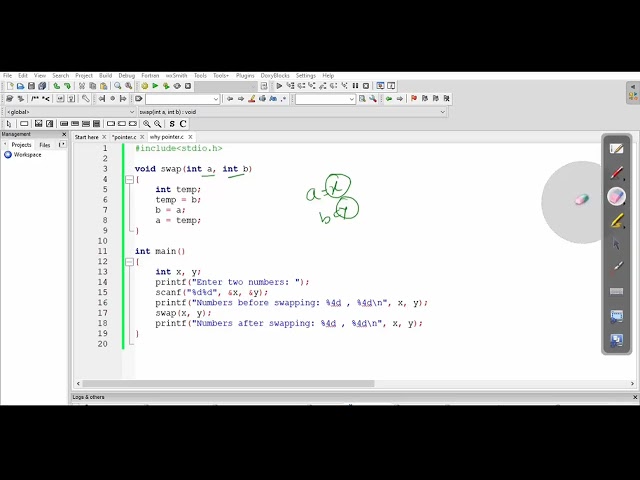Click the zoom in icon in wxSmith toolbar

[x=147, y=124]
